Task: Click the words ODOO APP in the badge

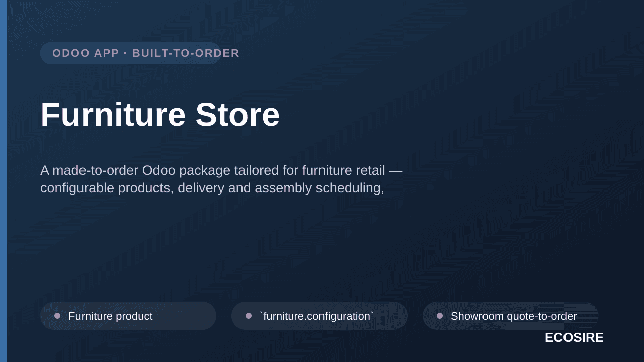Action: (x=86, y=53)
